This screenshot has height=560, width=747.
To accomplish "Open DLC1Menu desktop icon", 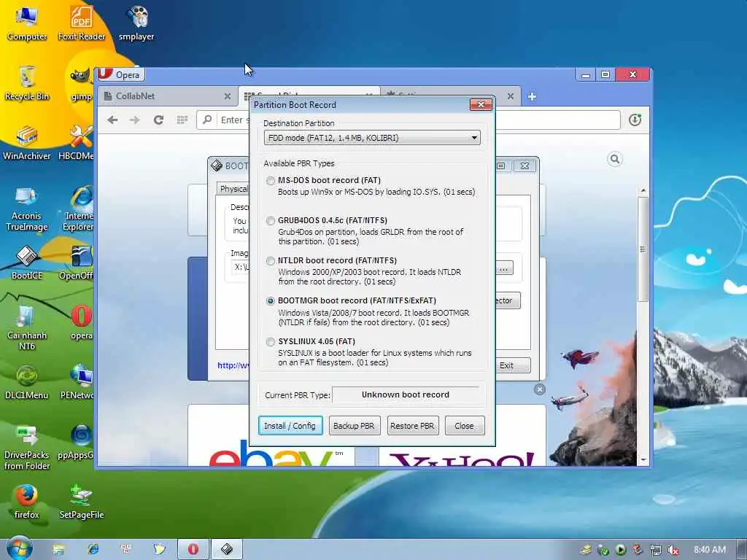I will coord(27,382).
